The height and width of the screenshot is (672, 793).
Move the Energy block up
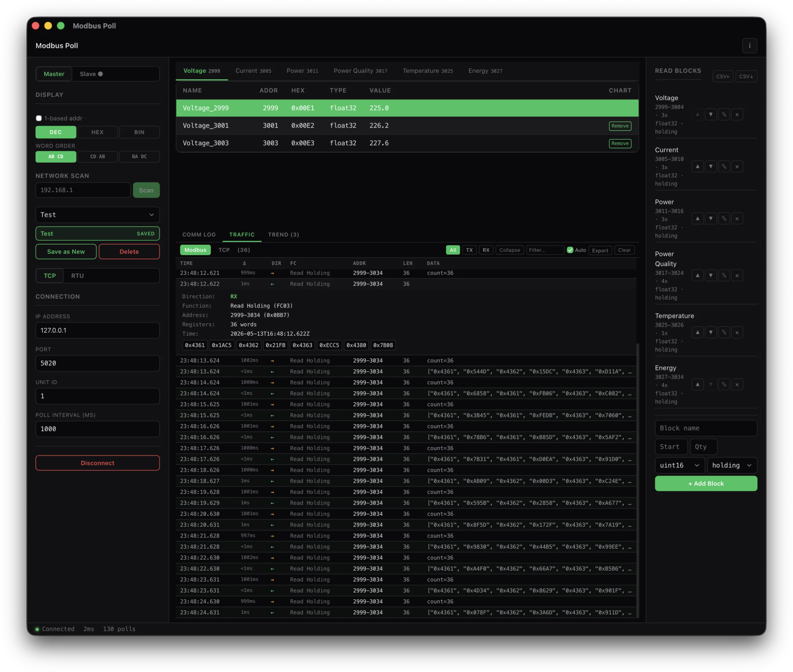point(697,384)
